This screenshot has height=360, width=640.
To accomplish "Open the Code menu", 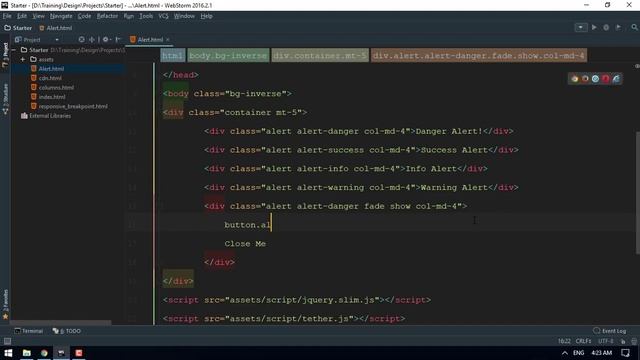I will click(84, 16).
